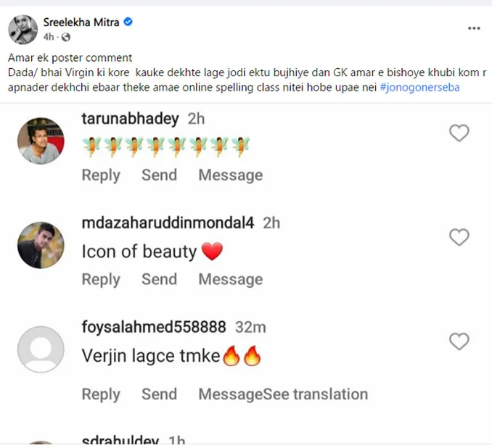The width and height of the screenshot is (492, 448).
Task: Click the blue verified badge next to Sreelekha Mitra
Action: pos(128,22)
